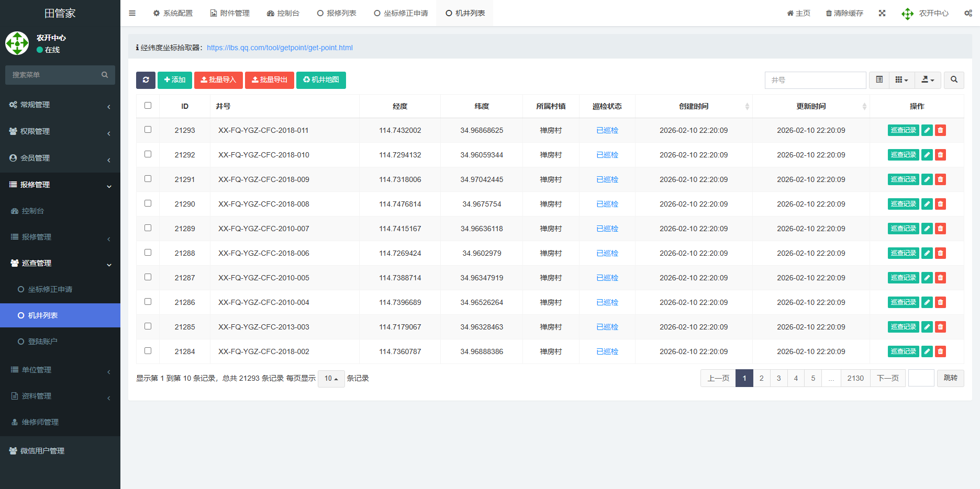
Task: Click the edit pencil icon for ID 21293
Action: tap(927, 130)
